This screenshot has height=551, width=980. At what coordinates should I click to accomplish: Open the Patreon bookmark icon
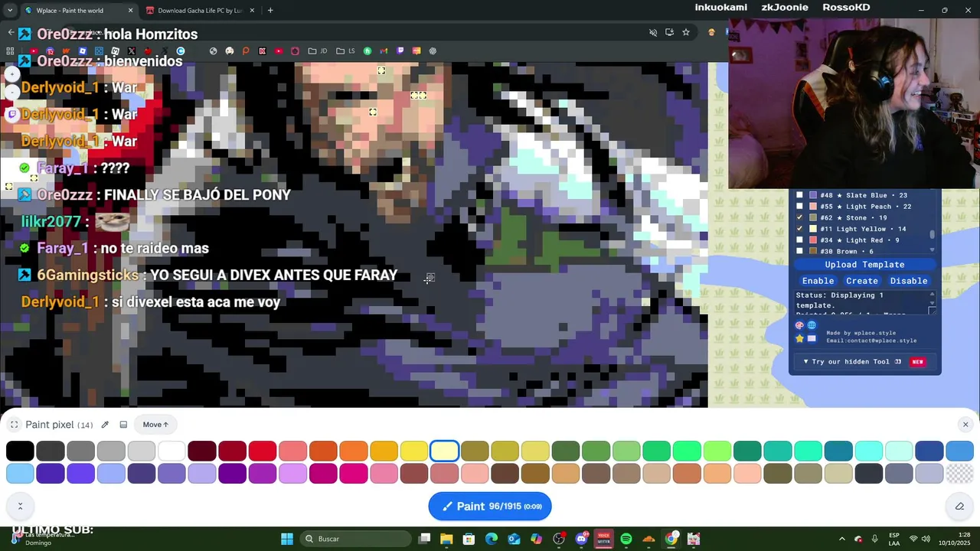(246, 51)
